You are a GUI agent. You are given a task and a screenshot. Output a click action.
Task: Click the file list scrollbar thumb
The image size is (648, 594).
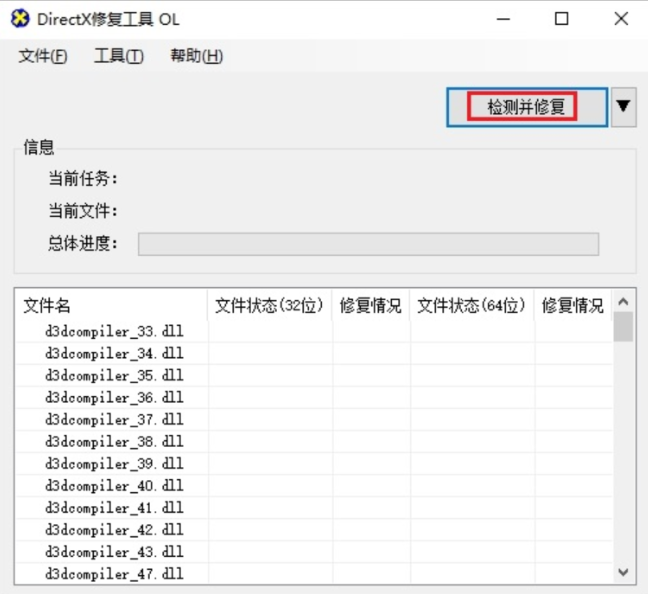(x=623, y=327)
